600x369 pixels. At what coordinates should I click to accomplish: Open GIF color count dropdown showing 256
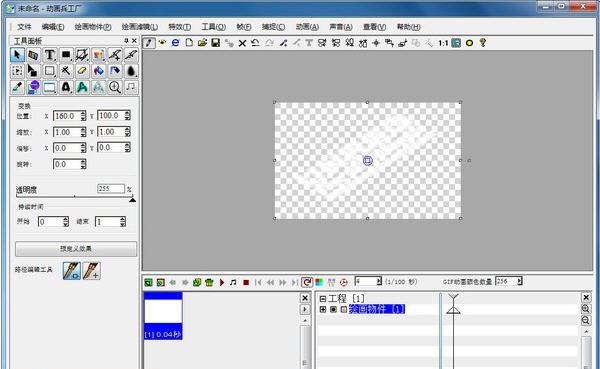[520, 281]
